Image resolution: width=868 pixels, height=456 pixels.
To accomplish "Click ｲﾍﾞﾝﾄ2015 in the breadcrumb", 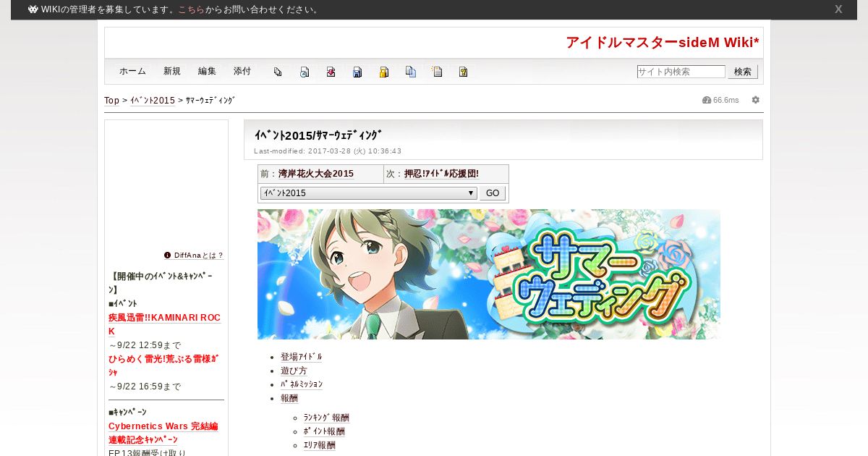I will coord(153,101).
